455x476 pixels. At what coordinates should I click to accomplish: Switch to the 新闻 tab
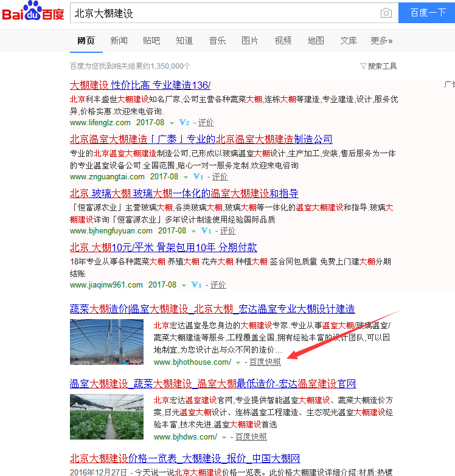click(119, 41)
